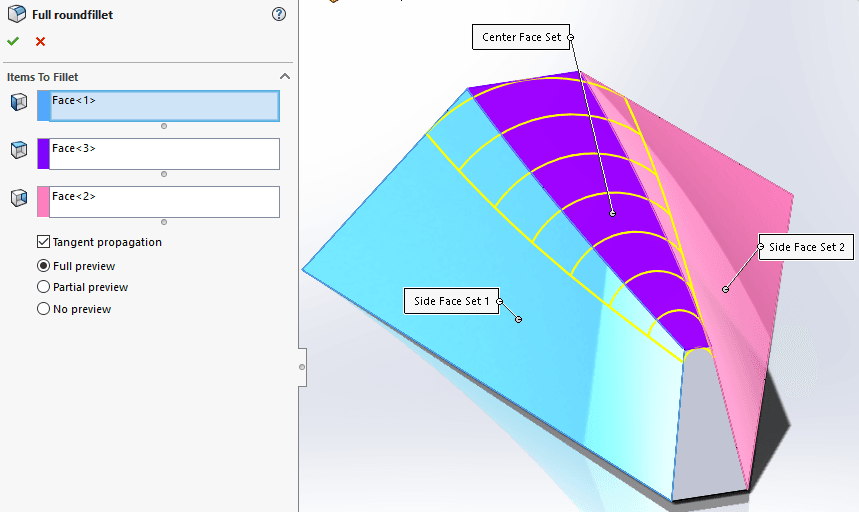The width and height of the screenshot is (859, 512).
Task: Click the Full roundfillet feature icon
Action: 17,15
